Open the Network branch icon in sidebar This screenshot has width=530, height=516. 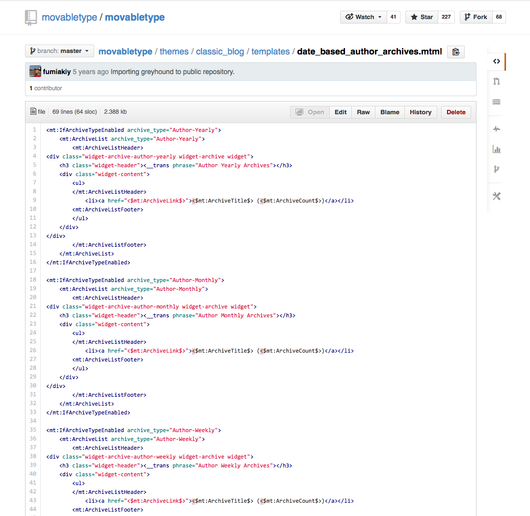coord(496,169)
